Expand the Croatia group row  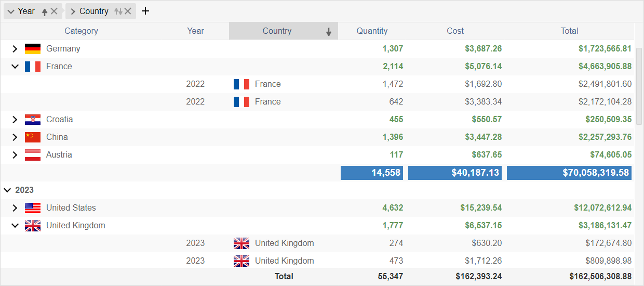tap(15, 120)
